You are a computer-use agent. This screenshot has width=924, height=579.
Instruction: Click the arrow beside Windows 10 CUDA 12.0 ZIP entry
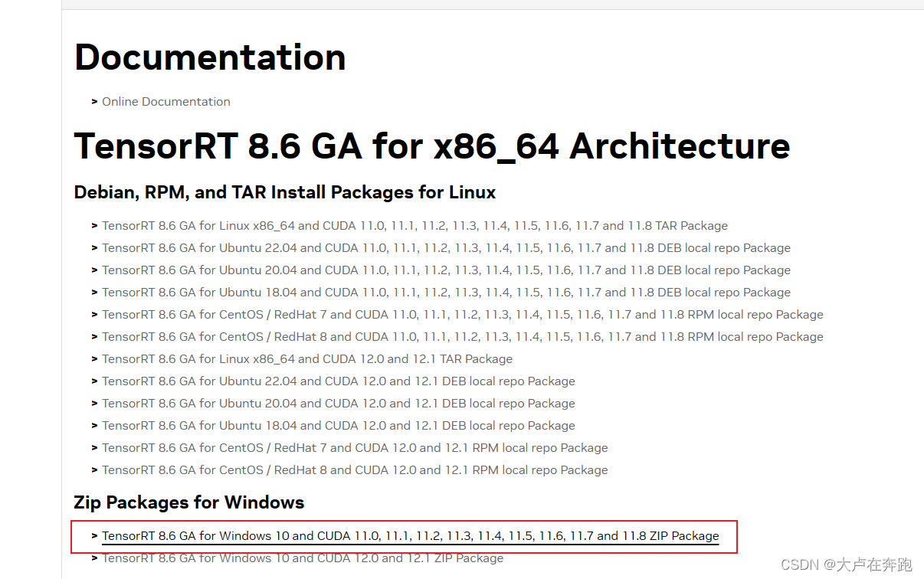(x=93, y=558)
